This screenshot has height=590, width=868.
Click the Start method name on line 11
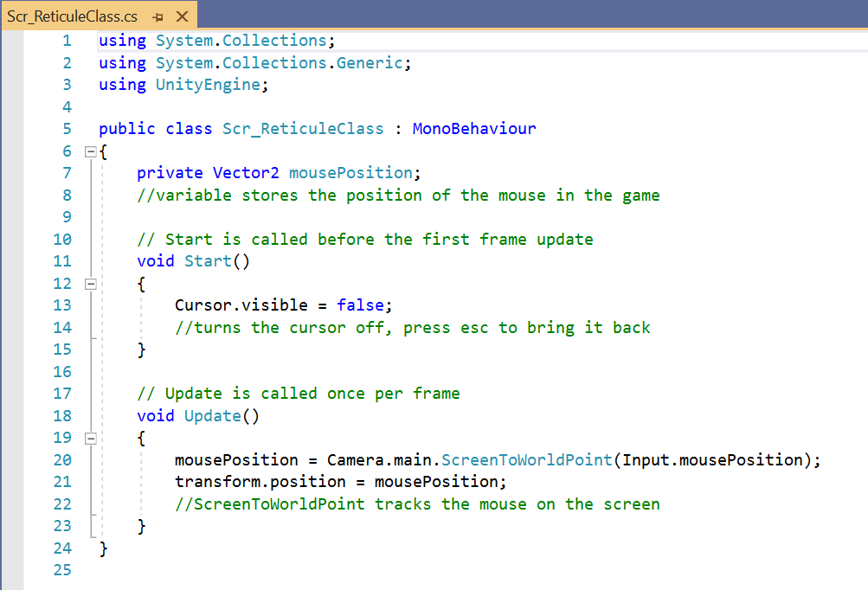click(x=208, y=261)
